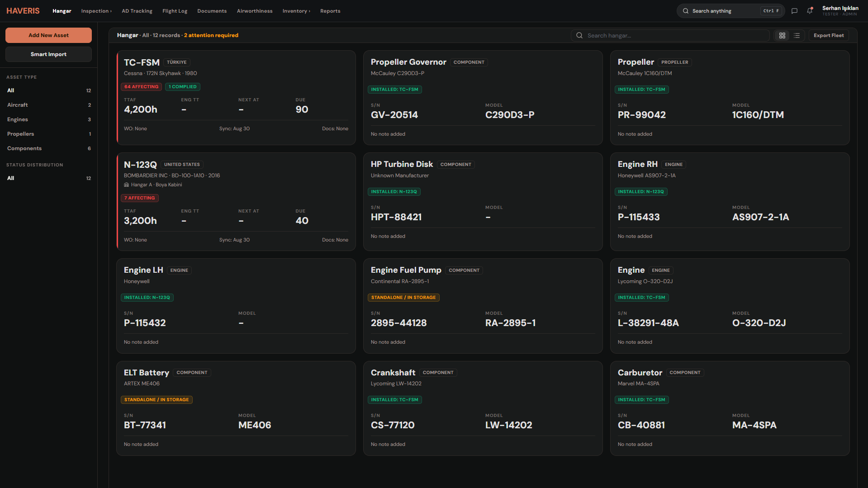Click the search magnifier in global search
Viewport: 868px width, 488px height.
(686, 11)
